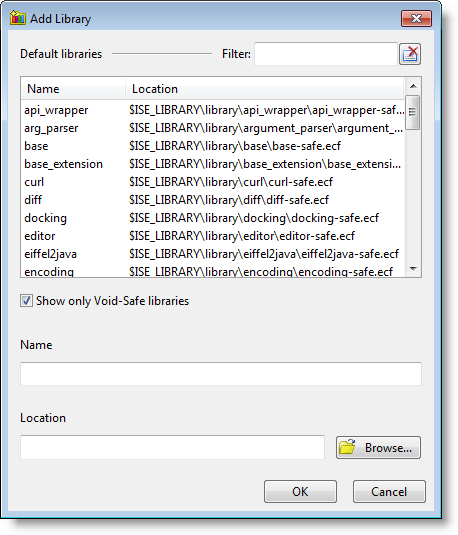Screen dimensions: 458x535
Task: Click the Add Library title bar icon
Action: pos(18,18)
